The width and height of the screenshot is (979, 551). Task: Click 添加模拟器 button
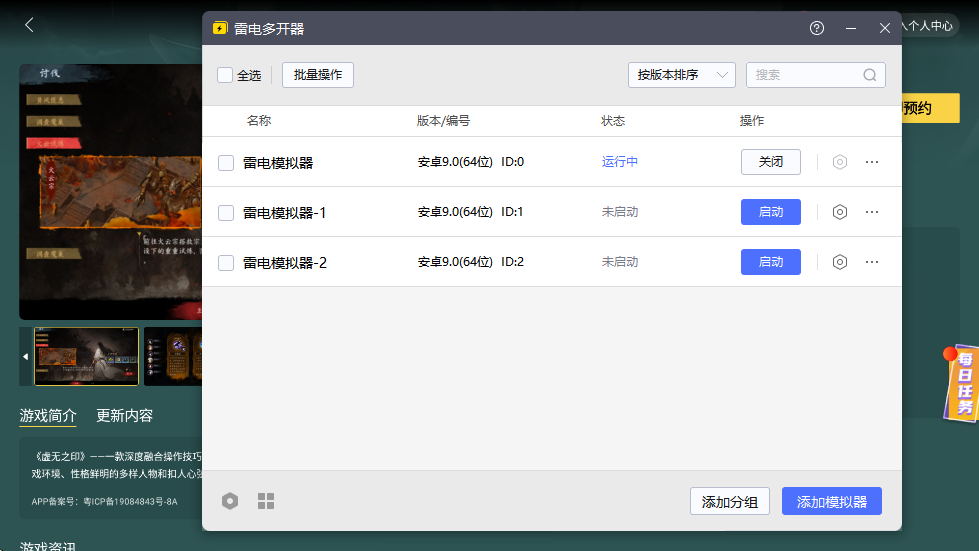point(832,502)
